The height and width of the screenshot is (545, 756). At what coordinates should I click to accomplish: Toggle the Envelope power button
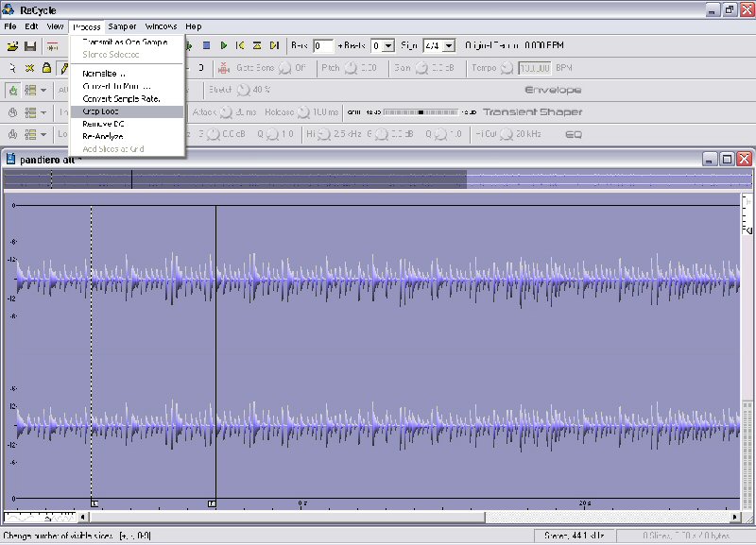pyautogui.click(x=13, y=91)
